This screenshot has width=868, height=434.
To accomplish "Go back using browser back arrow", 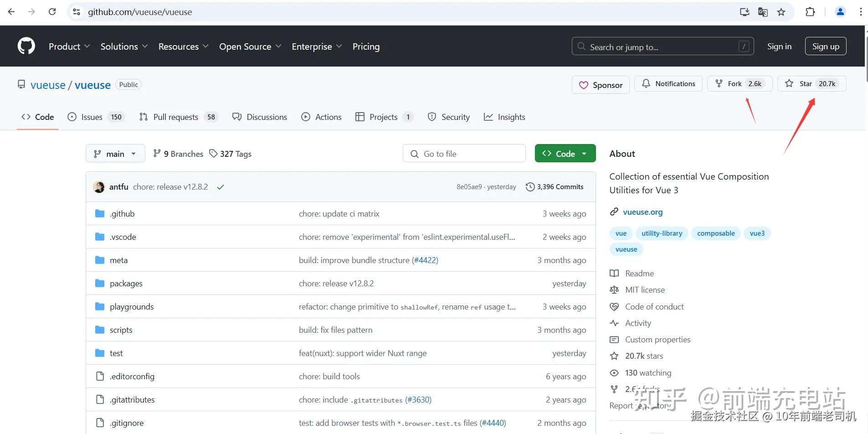I will (11, 12).
